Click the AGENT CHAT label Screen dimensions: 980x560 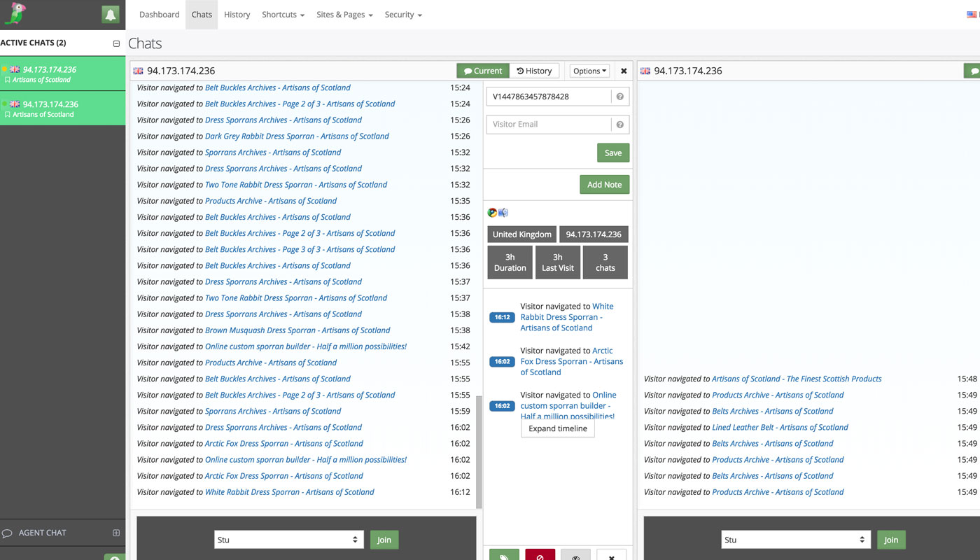pos(42,533)
